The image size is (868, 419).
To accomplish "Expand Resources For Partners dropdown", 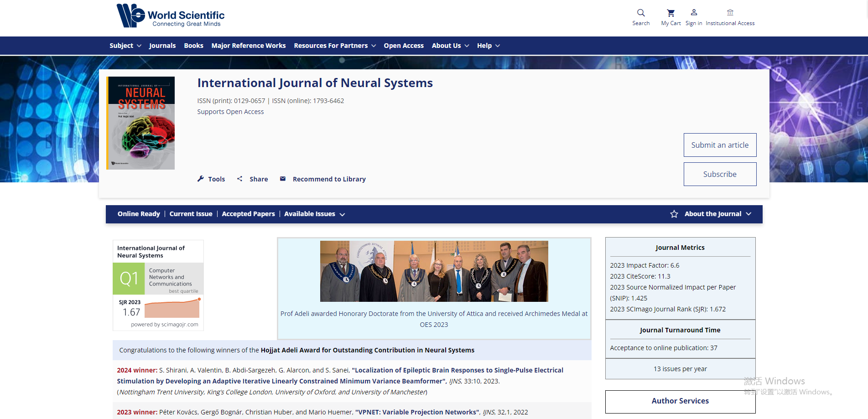I will coord(335,46).
